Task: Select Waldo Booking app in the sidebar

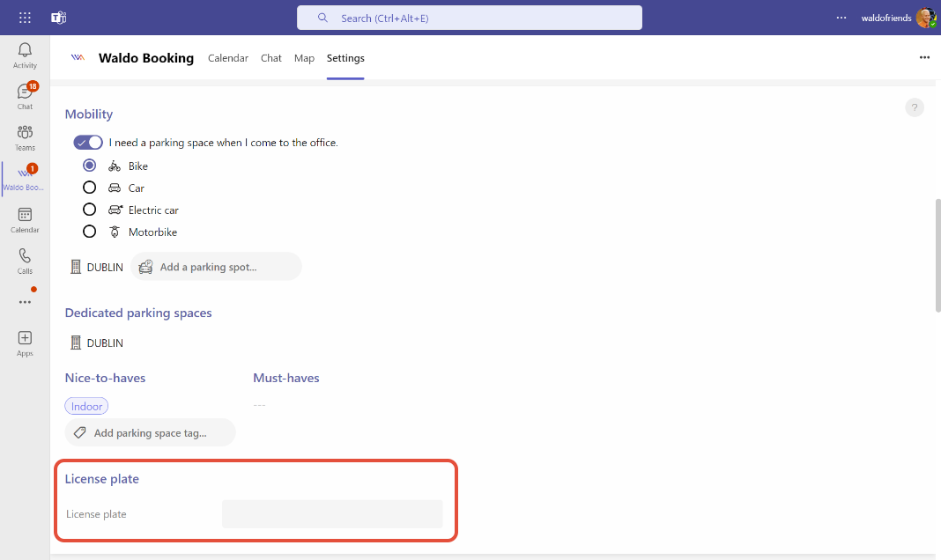Action: pyautogui.click(x=25, y=178)
